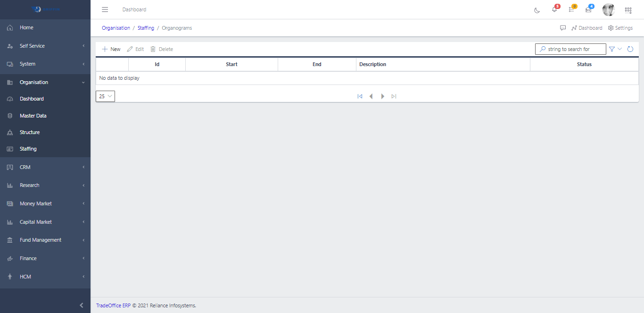Open the apps grid icon

(628, 10)
